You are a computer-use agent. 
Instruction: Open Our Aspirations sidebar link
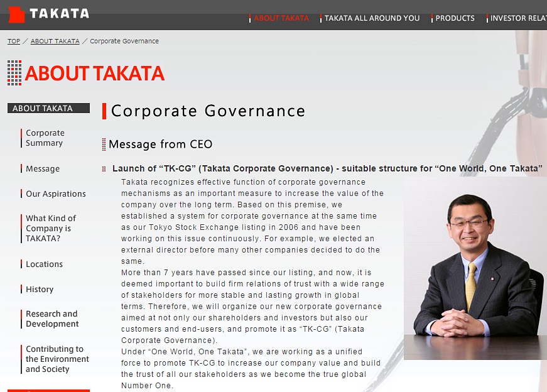click(55, 194)
